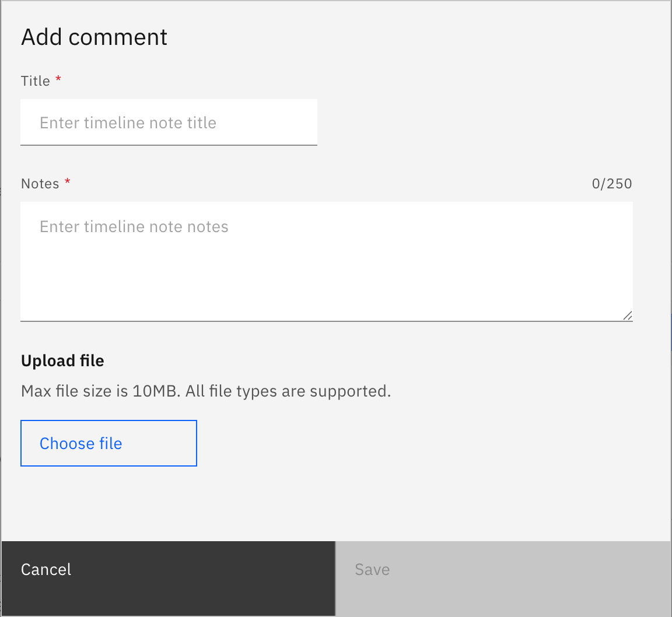Focus the Notes text area

point(327,261)
